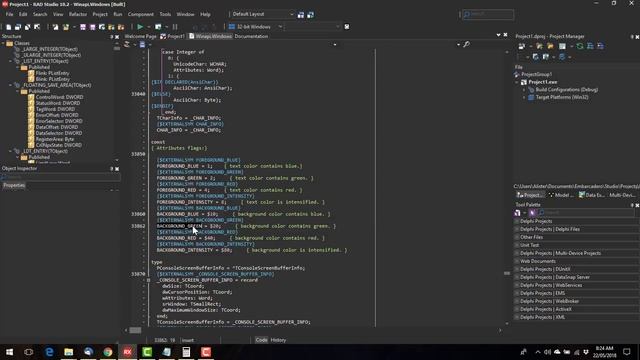The height and width of the screenshot is (360, 640).
Task: Click the green Refresh icon in Project Manager
Action: [580, 46]
